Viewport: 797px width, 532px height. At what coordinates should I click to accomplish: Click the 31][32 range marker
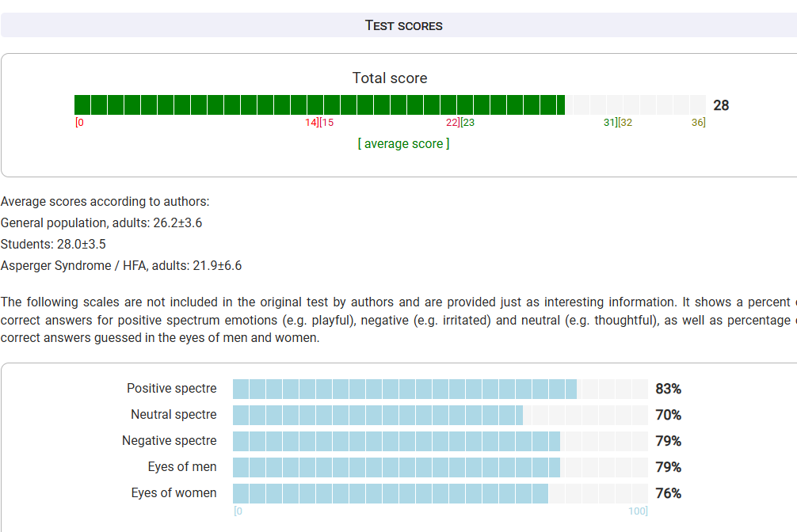click(618, 123)
